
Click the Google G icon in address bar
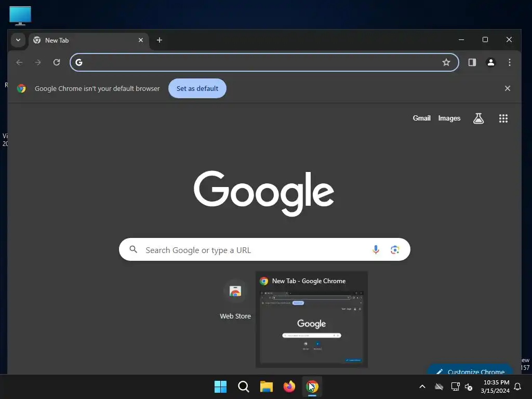79,62
